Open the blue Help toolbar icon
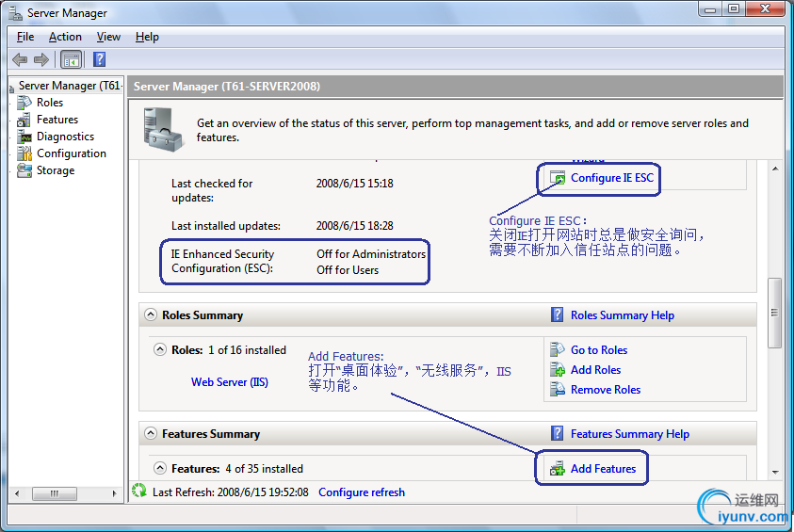The height and width of the screenshot is (532, 794). [x=99, y=59]
